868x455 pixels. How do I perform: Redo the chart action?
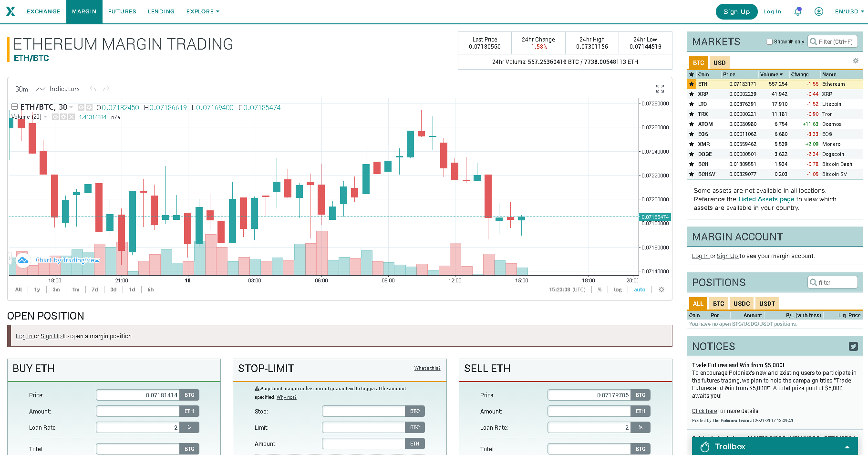pyautogui.click(x=106, y=89)
